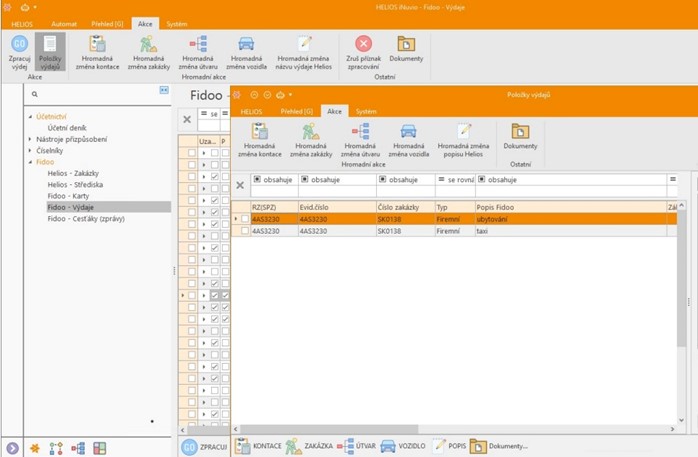
Task: Click Hromadná změna názvu výdaje Helios
Action: 304,53
